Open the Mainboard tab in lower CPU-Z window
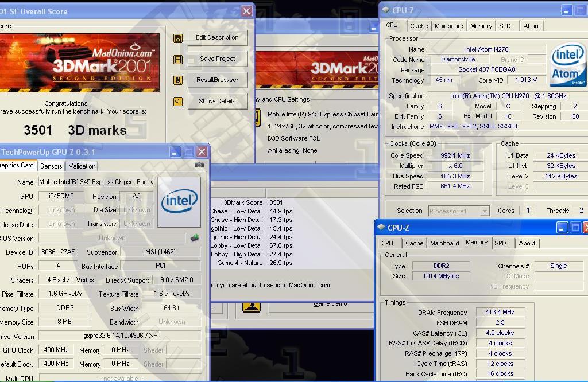 pos(445,243)
